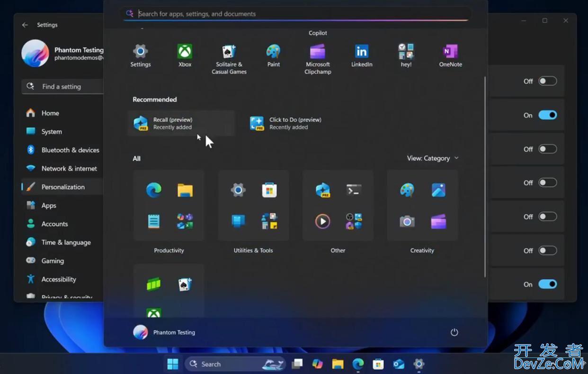This screenshot has height=374, width=588.
Task: Open the LinkedIn pinned app
Action: tap(362, 55)
